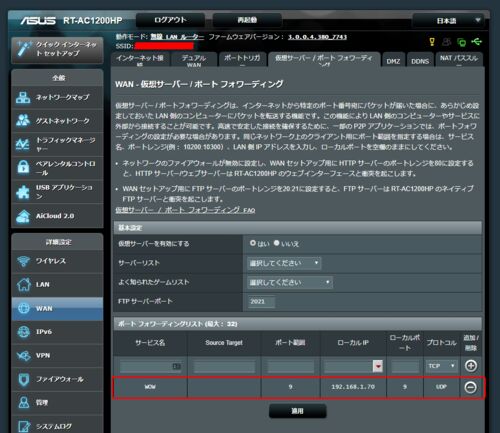The width and height of the screenshot is (500, 433).
Task: Switch to the ポートトリガー tab
Action: coord(242,60)
